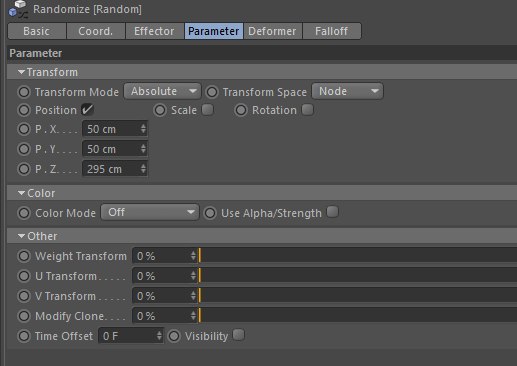
Task: Click the V Transform slider track
Action: point(358,296)
